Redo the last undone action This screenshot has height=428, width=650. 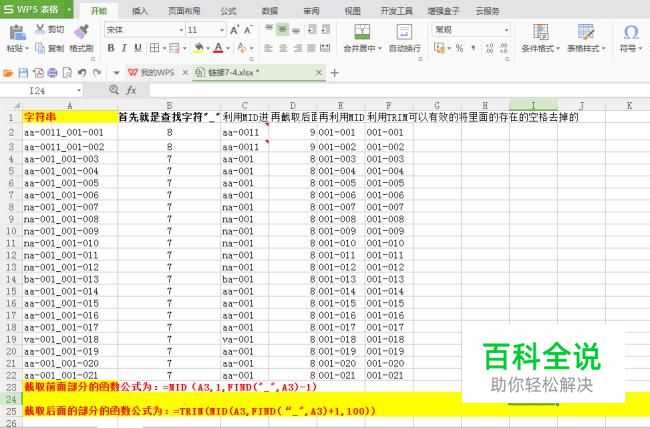point(97,73)
